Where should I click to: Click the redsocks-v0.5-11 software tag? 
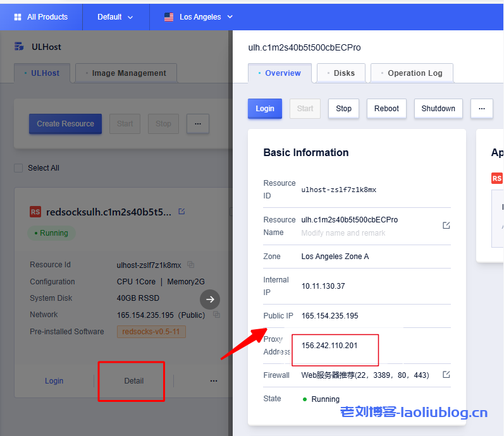coord(151,332)
